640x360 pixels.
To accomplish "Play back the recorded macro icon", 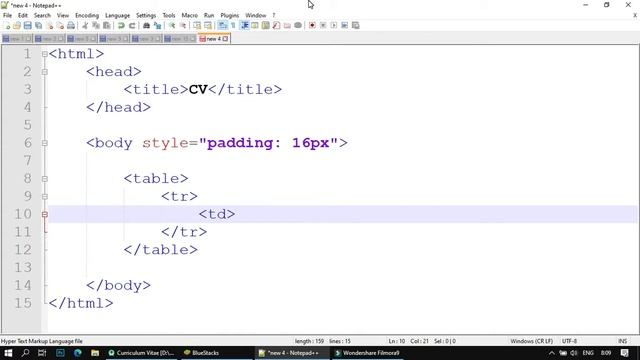I will [333, 25].
